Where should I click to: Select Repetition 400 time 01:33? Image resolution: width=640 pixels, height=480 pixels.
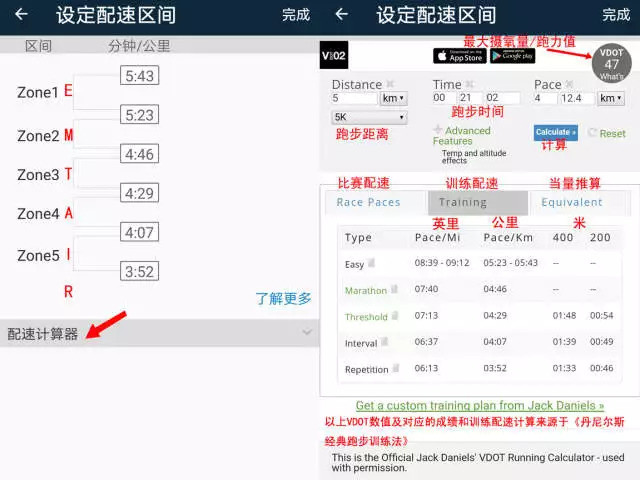click(564, 368)
